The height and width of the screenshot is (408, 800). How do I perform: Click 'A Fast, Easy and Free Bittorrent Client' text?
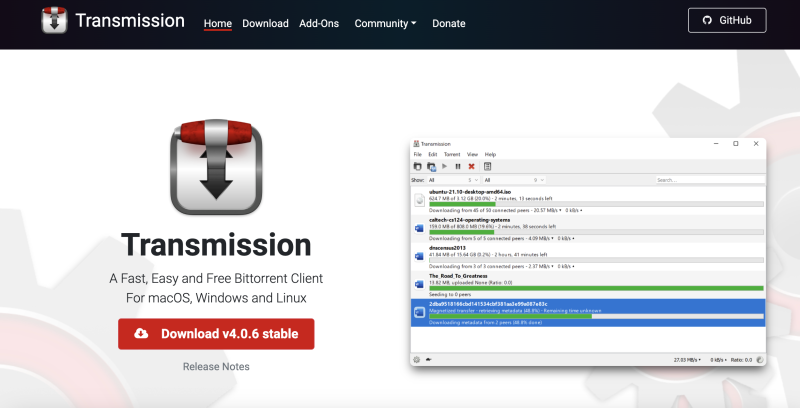point(216,278)
